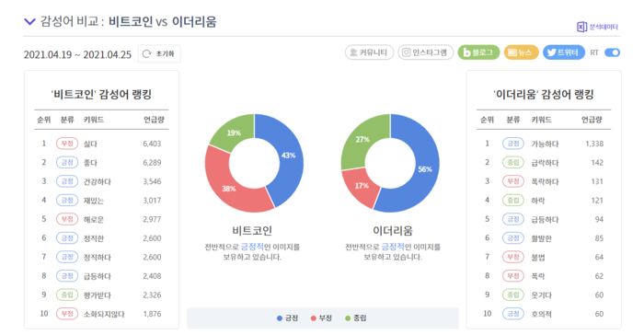Toggle the 뉴스 source filter

(521, 52)
